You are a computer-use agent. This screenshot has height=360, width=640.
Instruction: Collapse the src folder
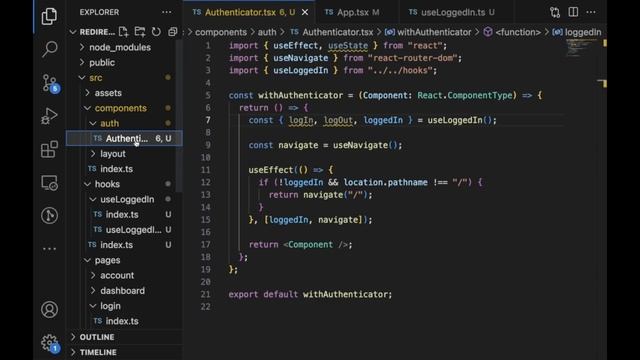click(x=96, y=78)
